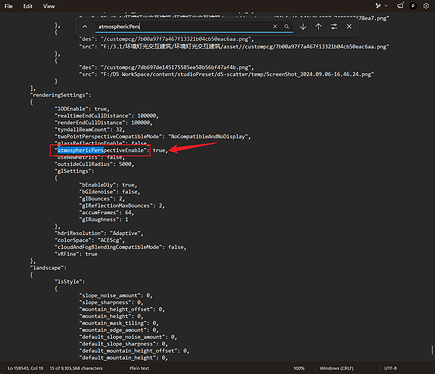The image size is (435, 374).
Task: Find previous match with the up arrow
Action: coord(318,27)
